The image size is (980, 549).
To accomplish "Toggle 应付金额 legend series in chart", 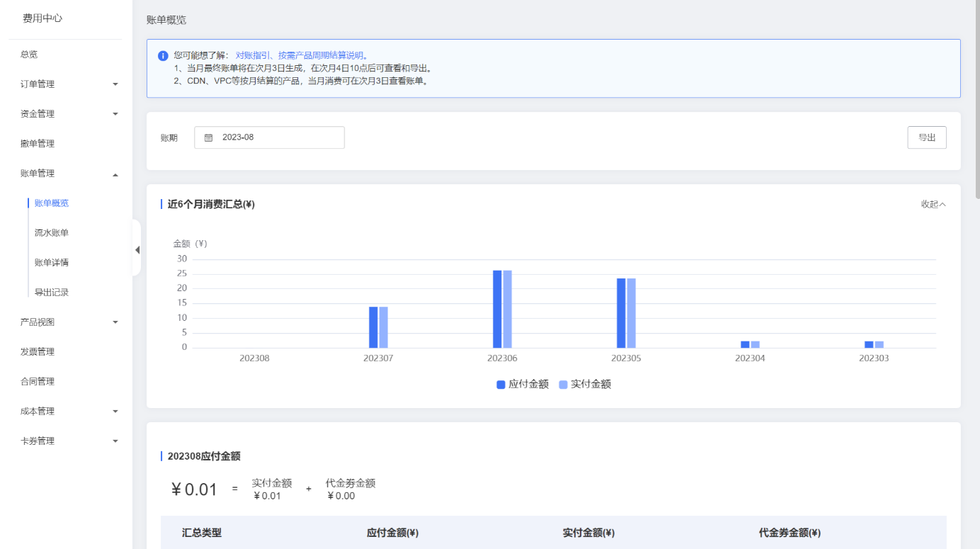I will (523, 385).
